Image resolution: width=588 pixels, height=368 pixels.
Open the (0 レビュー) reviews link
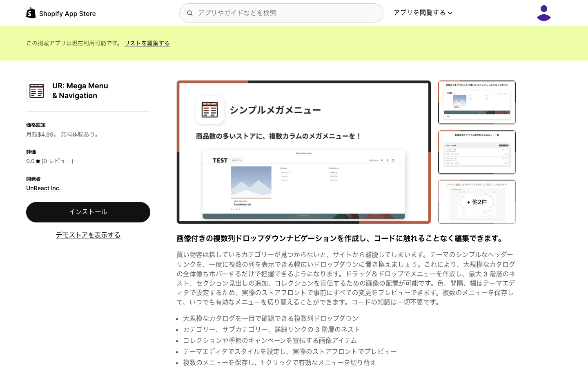coord(58,161)
